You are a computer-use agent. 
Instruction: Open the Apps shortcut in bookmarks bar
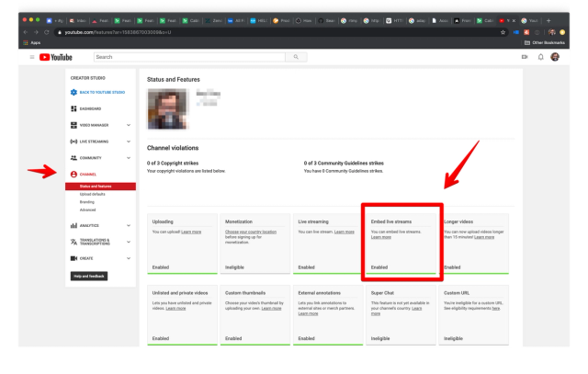pyautogui.click(x=32, y=43)
